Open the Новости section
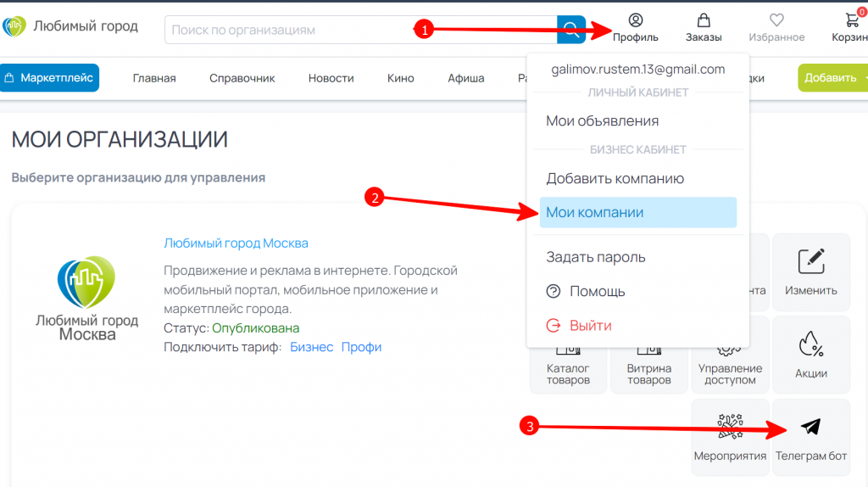This screenshot has height=487, width=868. click(331, 78)
